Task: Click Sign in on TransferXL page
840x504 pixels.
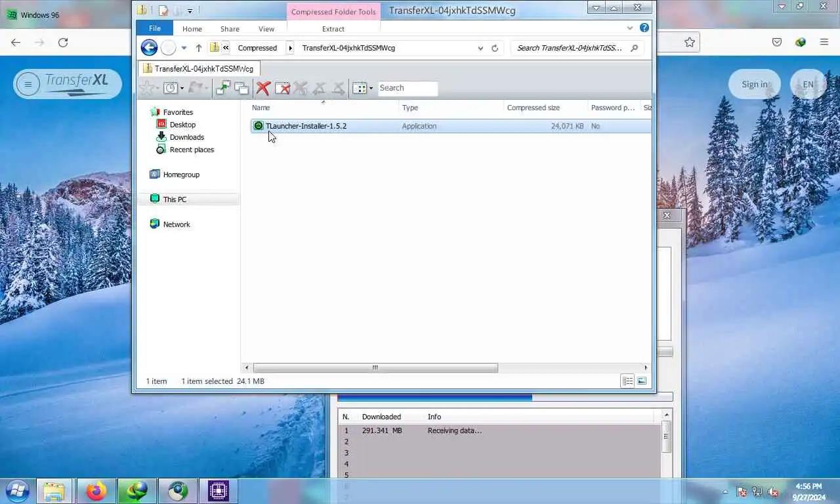Action: (x=755, y=84)
